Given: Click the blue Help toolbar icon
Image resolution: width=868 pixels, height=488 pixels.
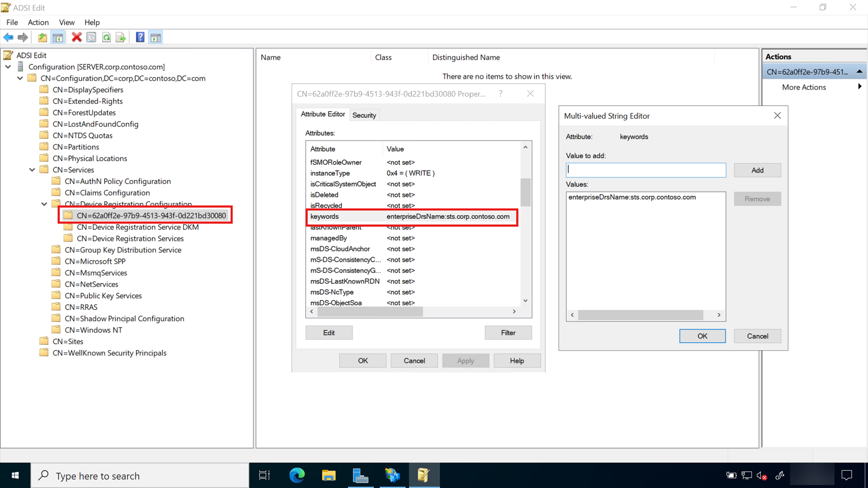Looking at the screenshot, I should click(x=140, y=38).
